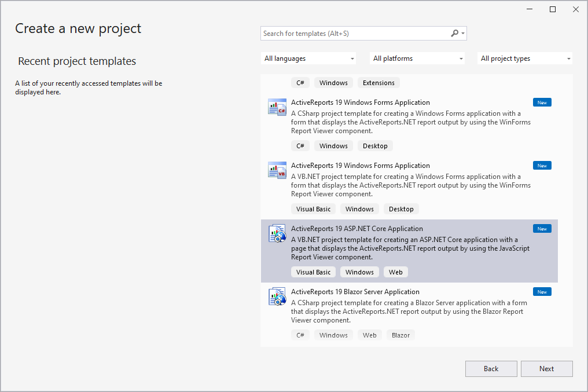Click Web tag under ASP.NET Core template

point(396,272)
